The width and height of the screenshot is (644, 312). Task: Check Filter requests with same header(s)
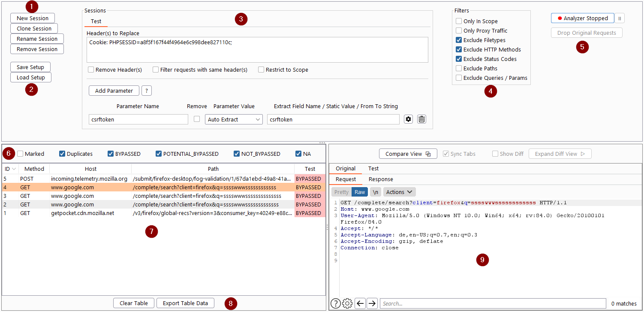coord(156,70)
